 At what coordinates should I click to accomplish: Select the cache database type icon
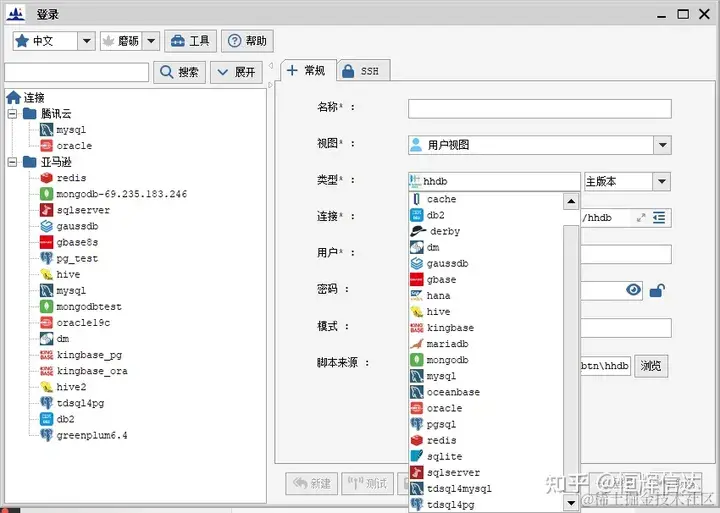[416, 199]
